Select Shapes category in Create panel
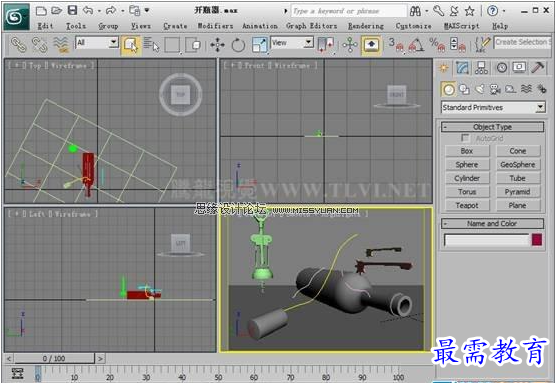Screen dimensions: 555x383 coord(464,89)
